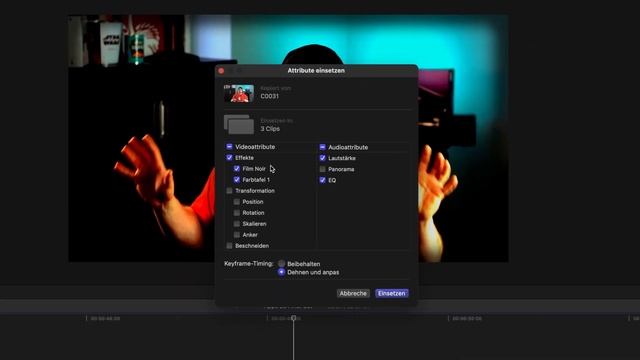Click the Keyframe-Timing label
This screenshot has width=640, height=360.
249,264
